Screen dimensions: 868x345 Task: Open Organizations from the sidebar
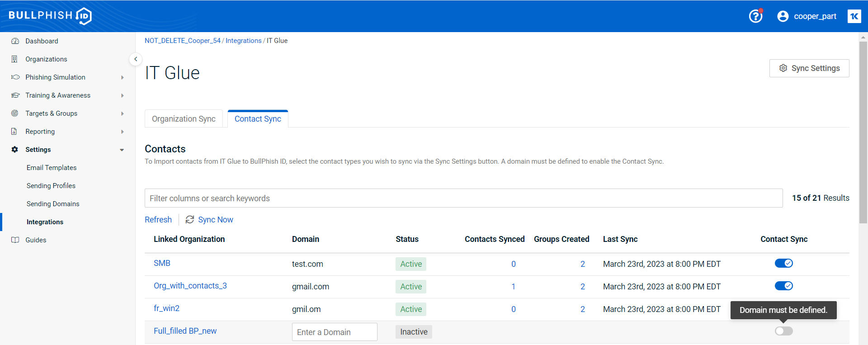(x=46, y=59)
